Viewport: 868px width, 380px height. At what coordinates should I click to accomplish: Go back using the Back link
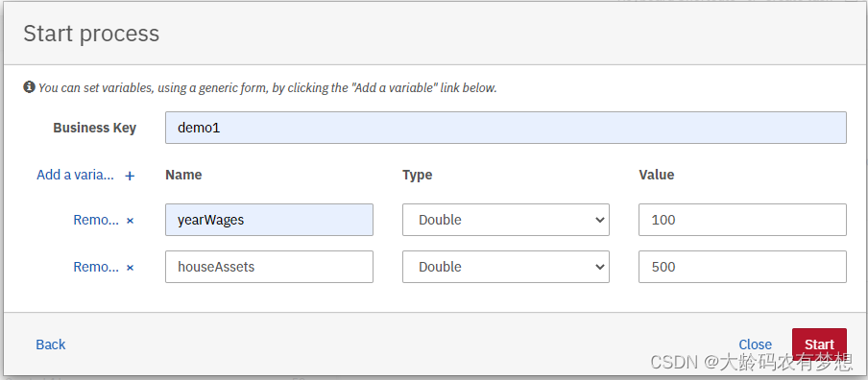click(x=50, y=344)
